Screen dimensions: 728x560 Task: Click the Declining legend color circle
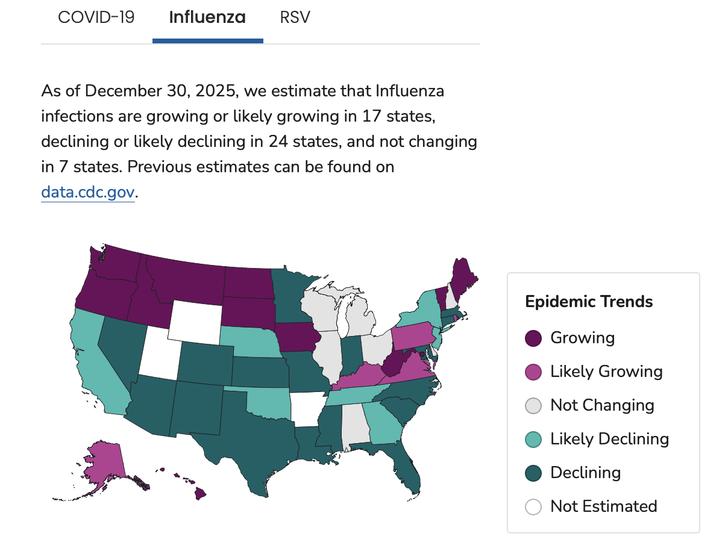tap(533, 473)
